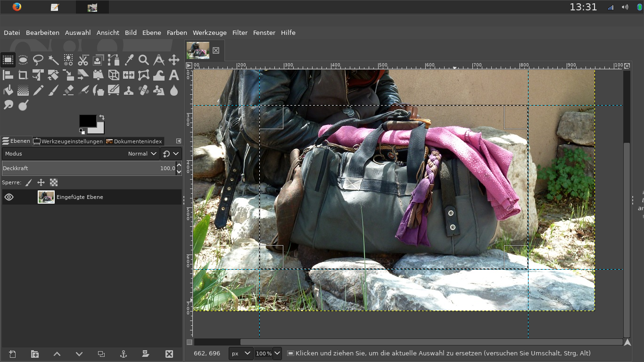The image size is (644, 362).
Task: Open the Dokumentenindex tab
Action: tap(134, 141)
